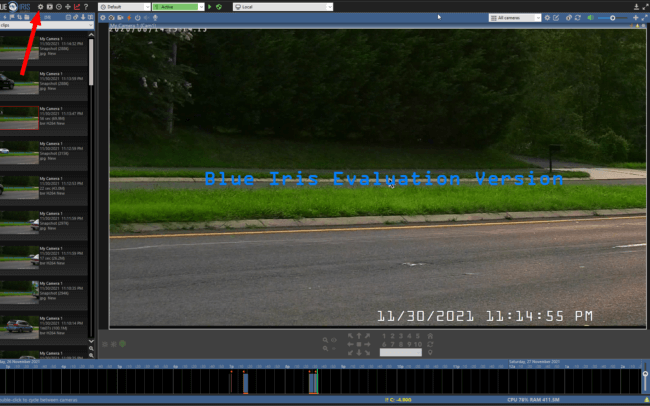Click the folder icon in clips panel
Viewport: 650px width, 406px height.
click(x=27, y=17)
